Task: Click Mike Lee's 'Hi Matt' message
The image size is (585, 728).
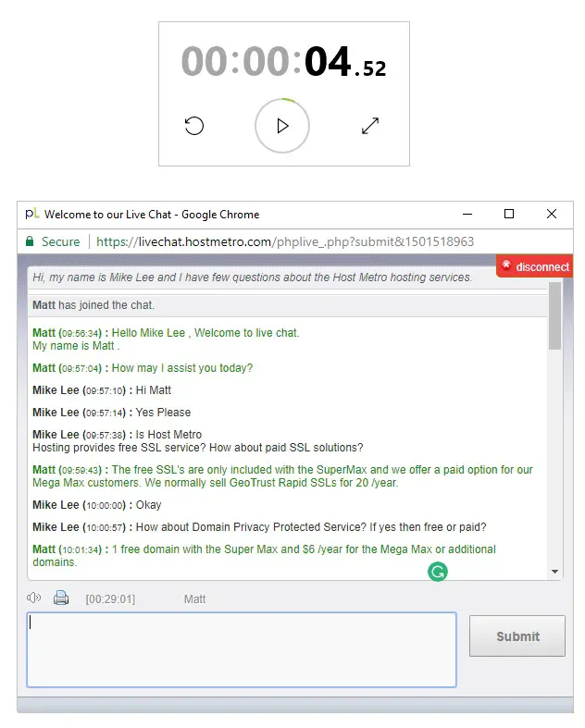Action: 102,390
